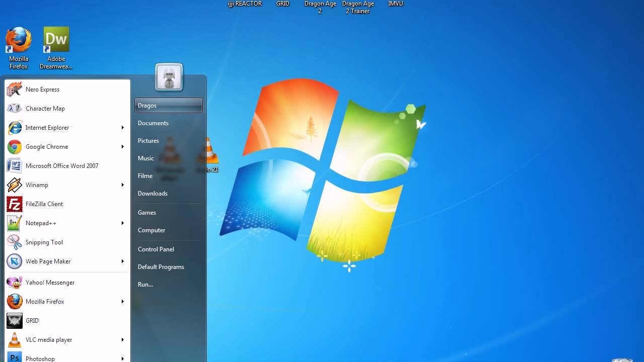
Task: Launch Photoshop from Start menu
Action: coord(67,356)
